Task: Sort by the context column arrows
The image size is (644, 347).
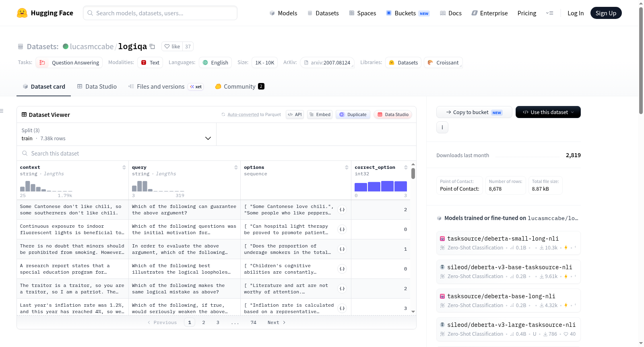Action: (x=124, y=167)
